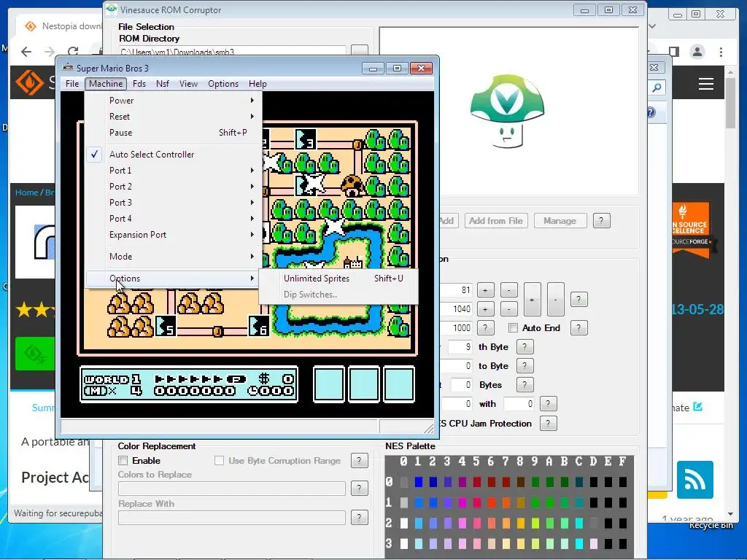
Task: Click help icon beside Auto End
Action: [x=578, y=327]
